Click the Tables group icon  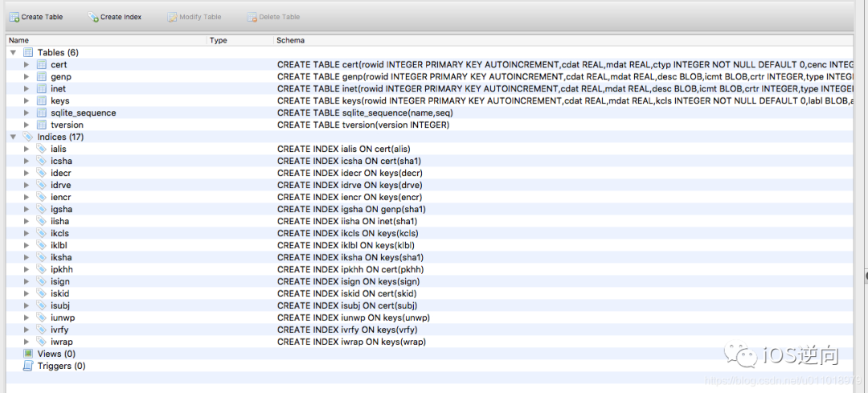tap(27, 52)
